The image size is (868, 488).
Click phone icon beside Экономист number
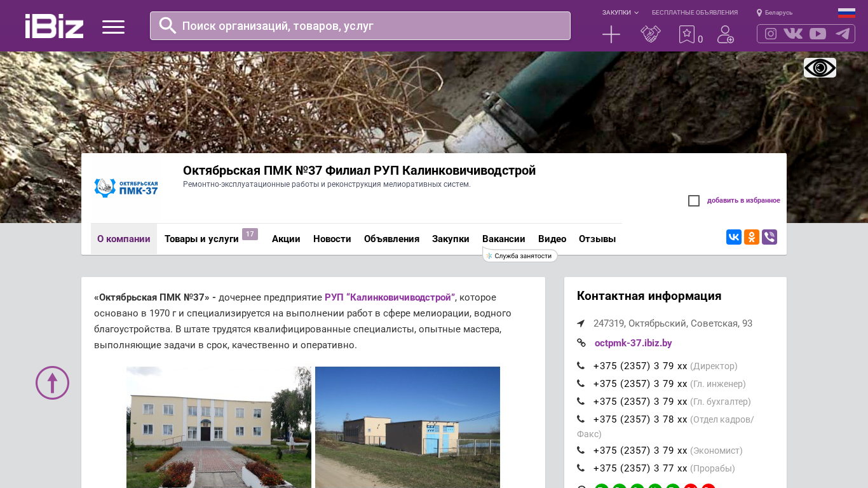[581, 451]
